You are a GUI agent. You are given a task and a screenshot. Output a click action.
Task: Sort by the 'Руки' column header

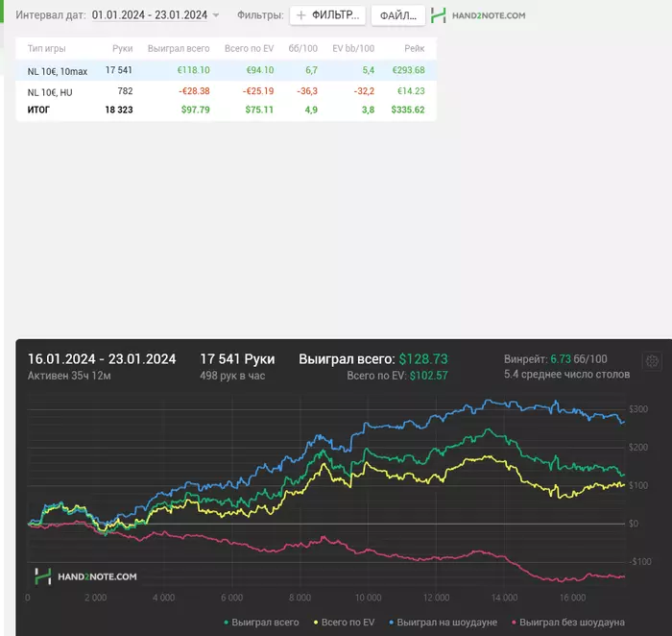(122, 48)
